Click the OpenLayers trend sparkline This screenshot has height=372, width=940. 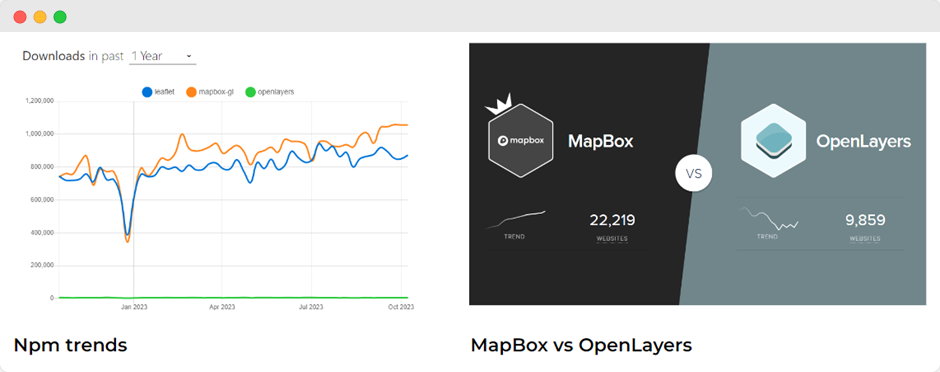point(769,219)
